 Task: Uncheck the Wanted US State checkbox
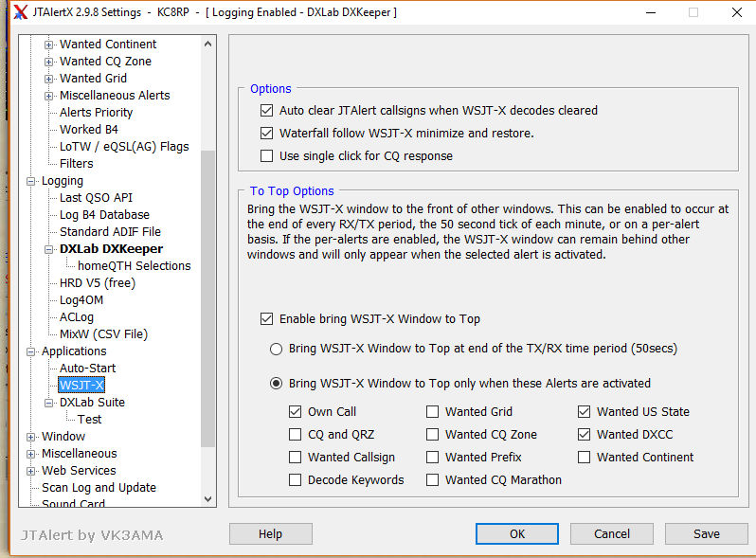[584, 411]
